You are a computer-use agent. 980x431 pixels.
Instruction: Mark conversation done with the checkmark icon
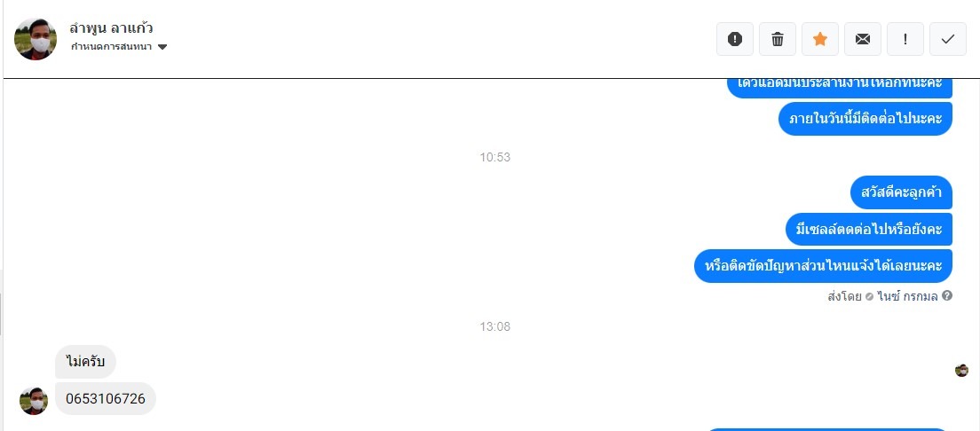click(x=948, y=39)
